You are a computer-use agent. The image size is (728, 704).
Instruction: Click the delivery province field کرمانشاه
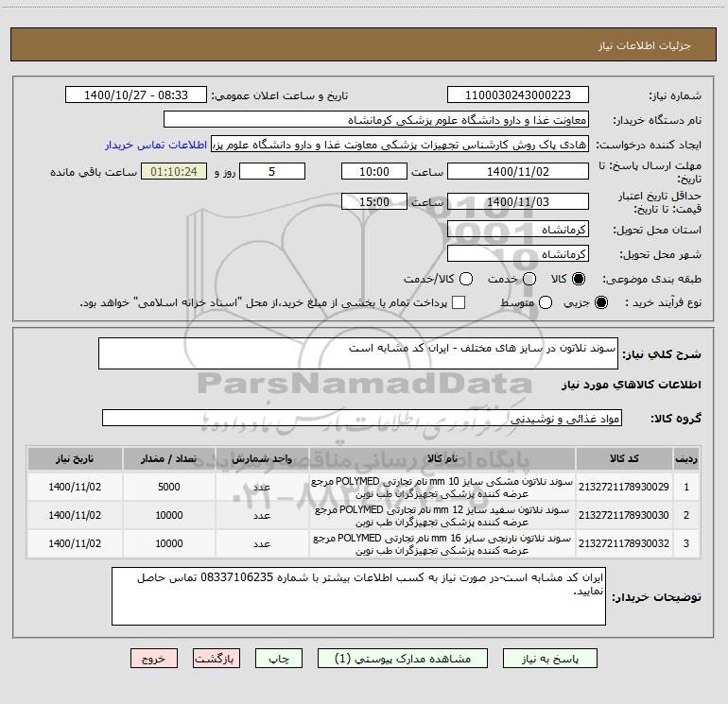518,230
